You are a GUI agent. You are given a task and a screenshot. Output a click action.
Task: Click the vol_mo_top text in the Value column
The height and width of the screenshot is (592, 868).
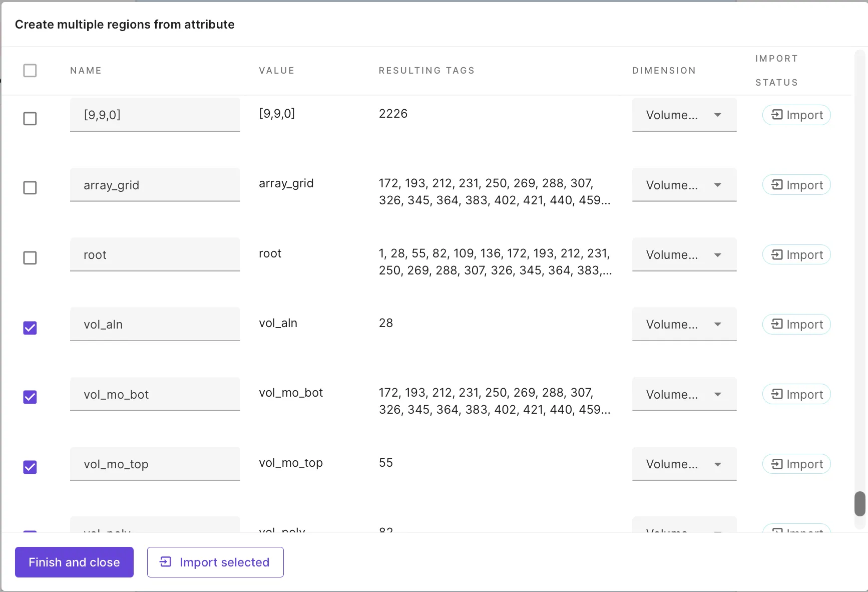point(291,463)
